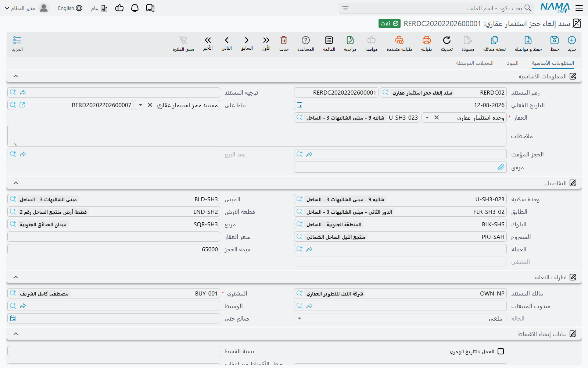Open العقار type dropdown arrow
The height and width of the screenshot is (368, 588).
(427, 117)
